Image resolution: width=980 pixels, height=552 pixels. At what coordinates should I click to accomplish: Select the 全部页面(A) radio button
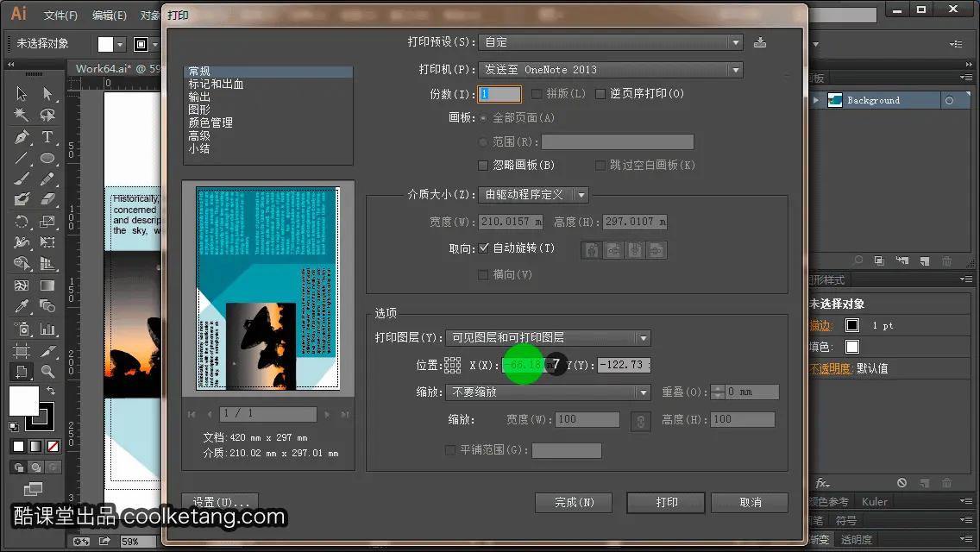click(x=483, y=118)
